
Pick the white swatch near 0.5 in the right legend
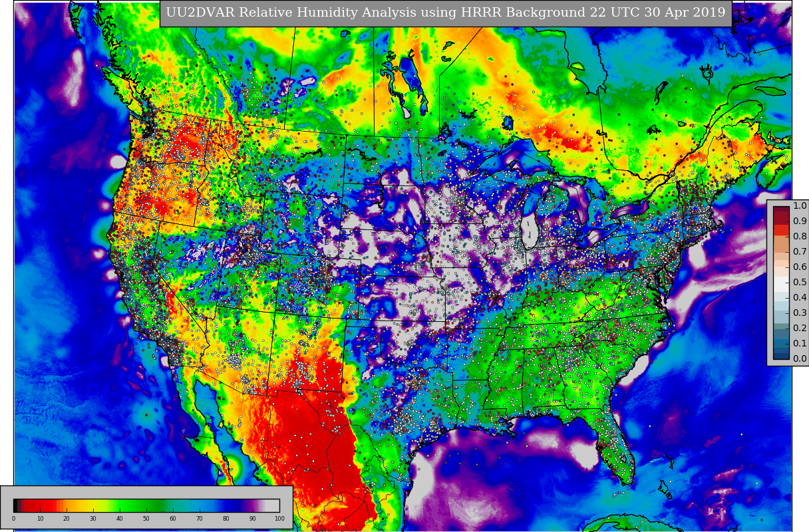tap(781, 284)
